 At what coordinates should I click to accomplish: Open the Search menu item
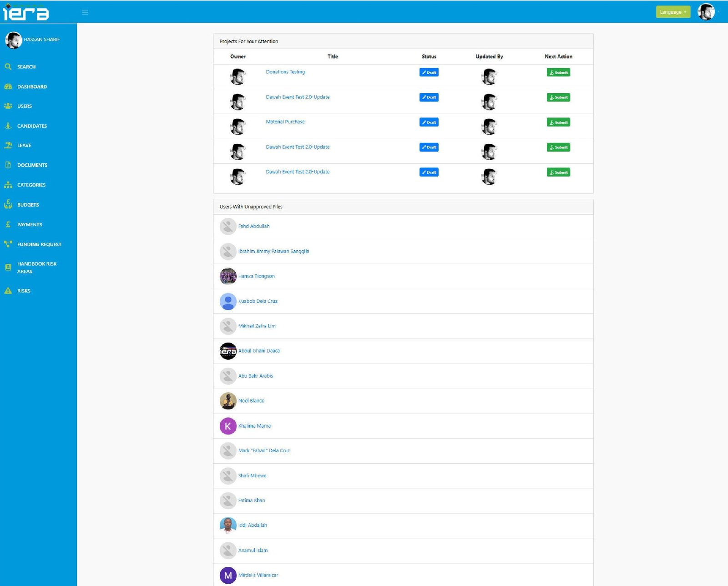pos(26,67)
